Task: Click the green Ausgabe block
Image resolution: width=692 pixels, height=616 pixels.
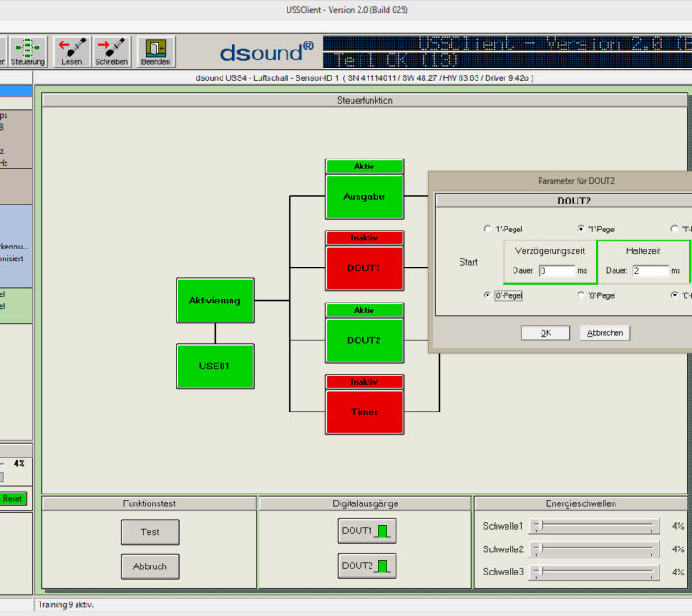Action: click(364, 195)
